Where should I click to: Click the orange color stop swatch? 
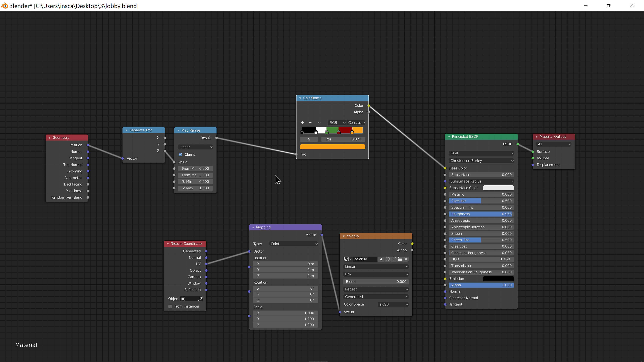[x=332, y=147]
